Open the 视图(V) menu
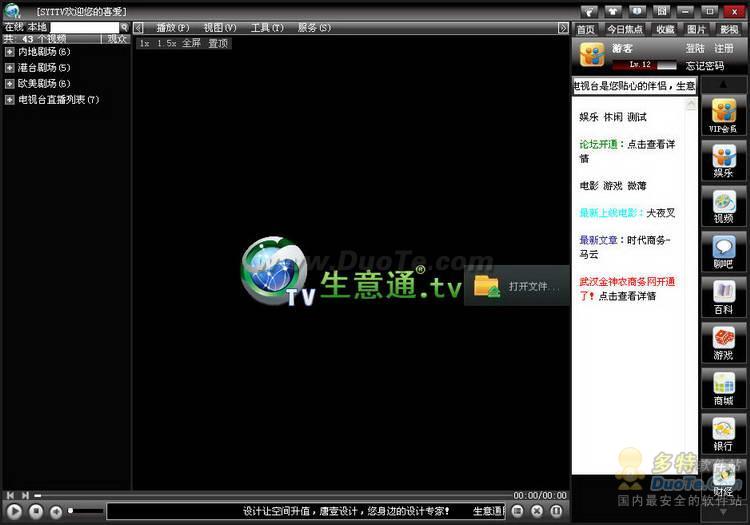Viewport: 750px width, 525px height. 220,28
